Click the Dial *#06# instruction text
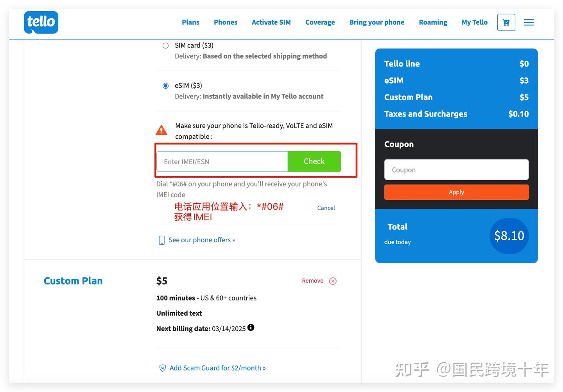 (242, 190)
